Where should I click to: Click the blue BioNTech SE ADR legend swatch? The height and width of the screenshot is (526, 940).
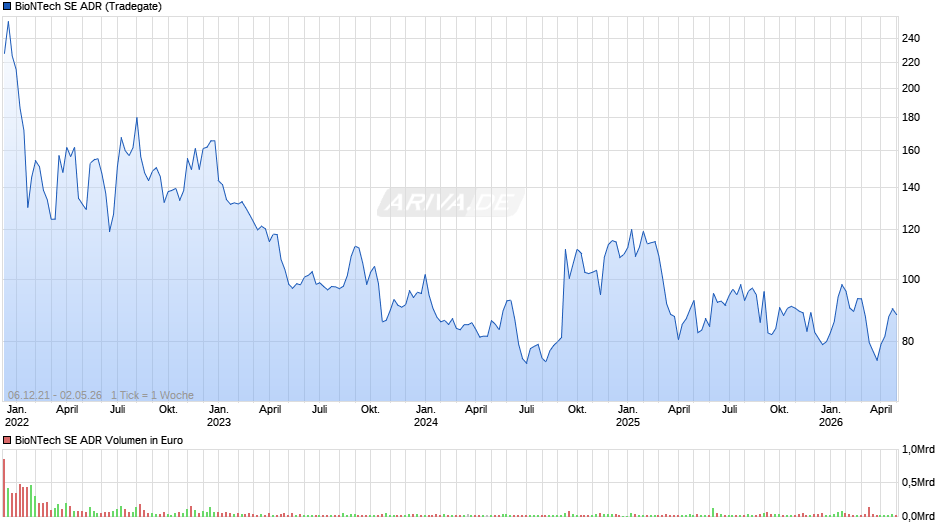point(7,7)
